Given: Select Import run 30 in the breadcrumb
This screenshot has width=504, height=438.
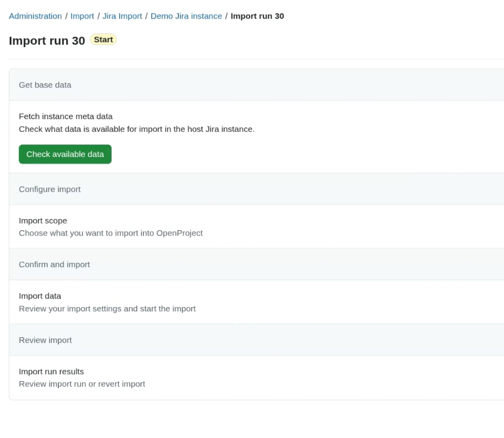Looking at the screenshot, I should click(258, 16).
